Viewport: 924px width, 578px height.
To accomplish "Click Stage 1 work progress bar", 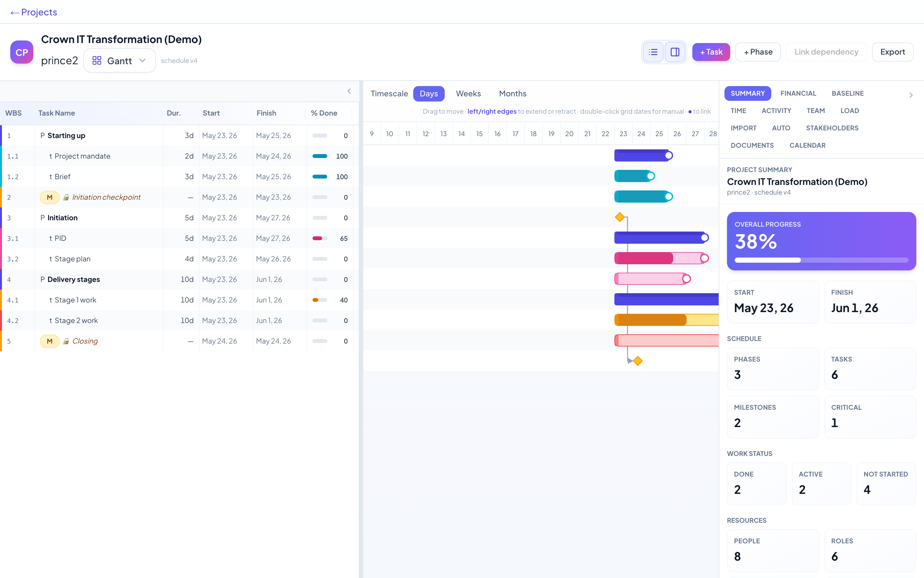I will pyautogui.click(x=320, y=300).
